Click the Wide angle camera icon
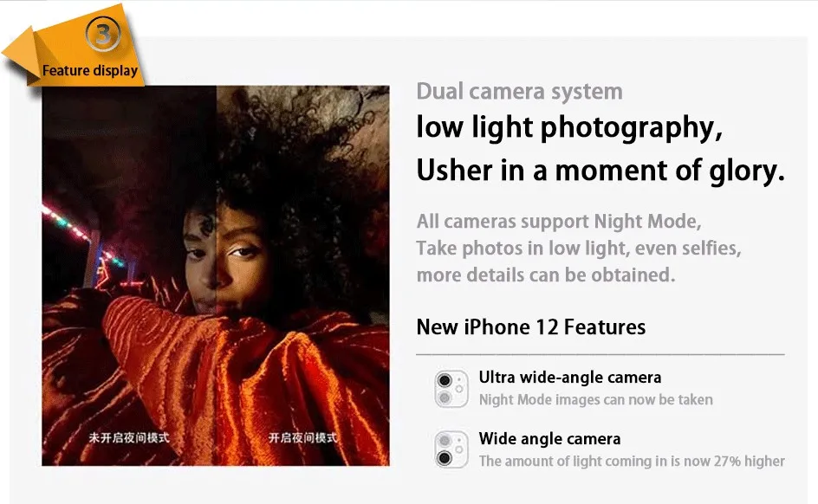Viewport: 818px width, 504px height. [451, 449]
